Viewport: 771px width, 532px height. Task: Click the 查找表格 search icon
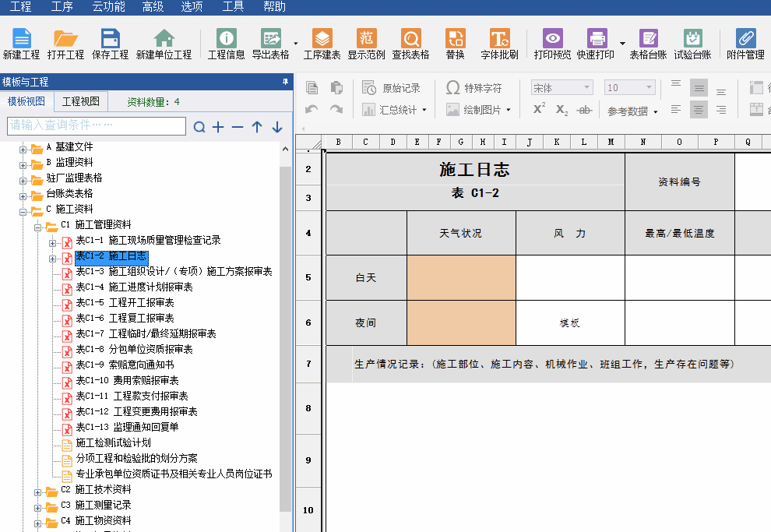[410, 44]
